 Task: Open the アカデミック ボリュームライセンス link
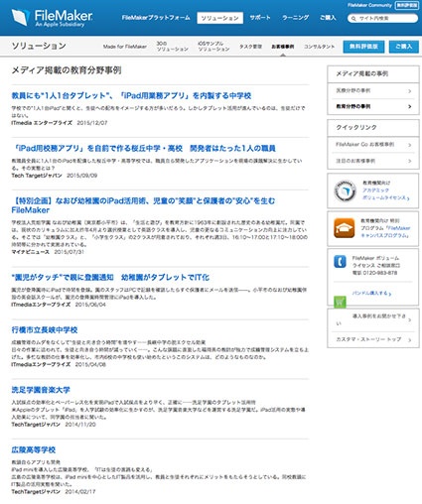click(385, 194)
